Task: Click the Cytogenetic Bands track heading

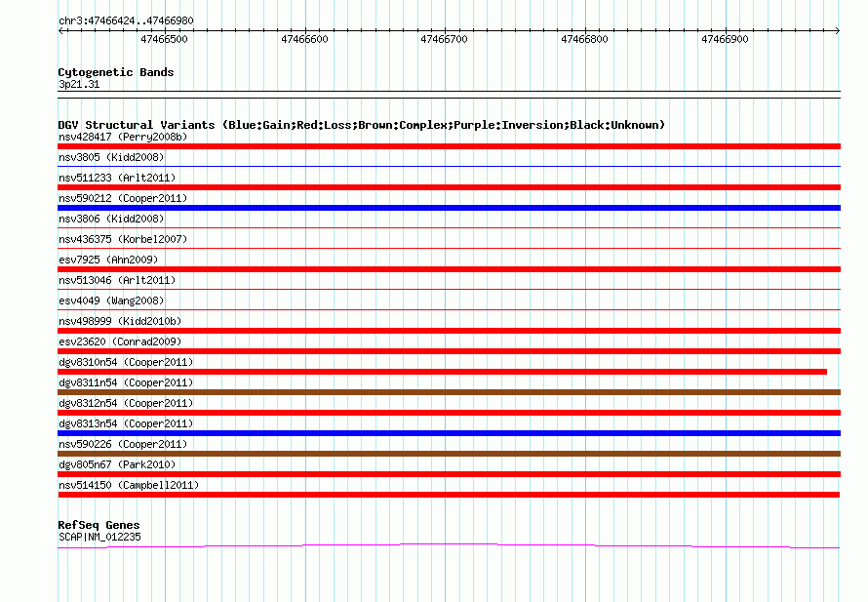Action: 116,72
